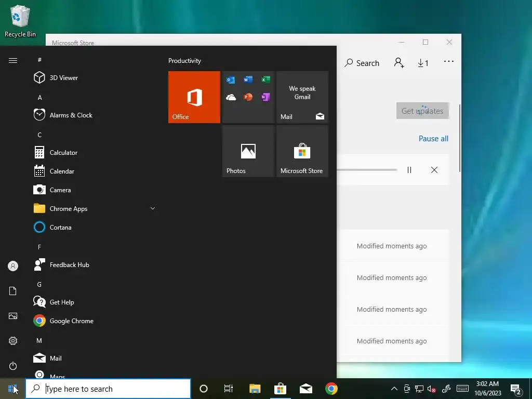The height and width of the screenshot is (399, 532).
Task: Open the See more ellipsis menu in Store
Action: click(448, 61)
